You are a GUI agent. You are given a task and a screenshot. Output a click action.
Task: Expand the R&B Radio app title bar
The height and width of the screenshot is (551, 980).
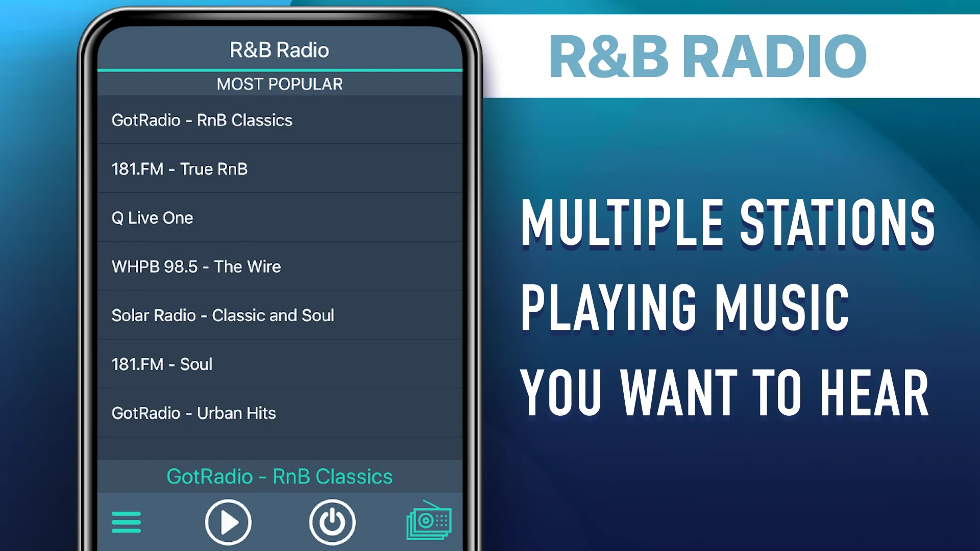coord(279,48)
